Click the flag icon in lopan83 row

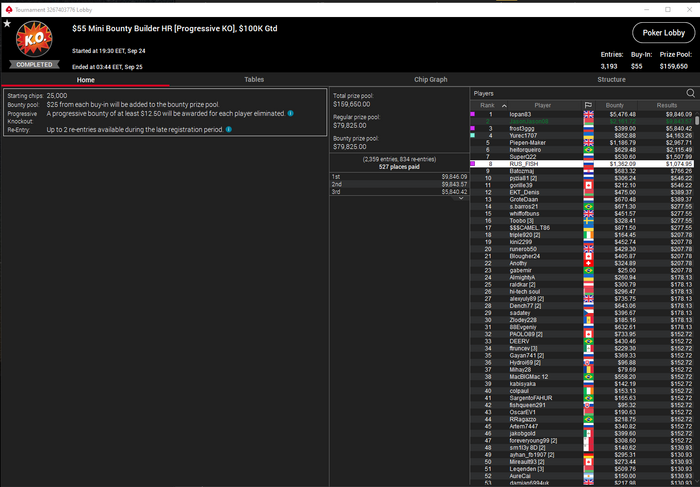click(x=588, y=114)
